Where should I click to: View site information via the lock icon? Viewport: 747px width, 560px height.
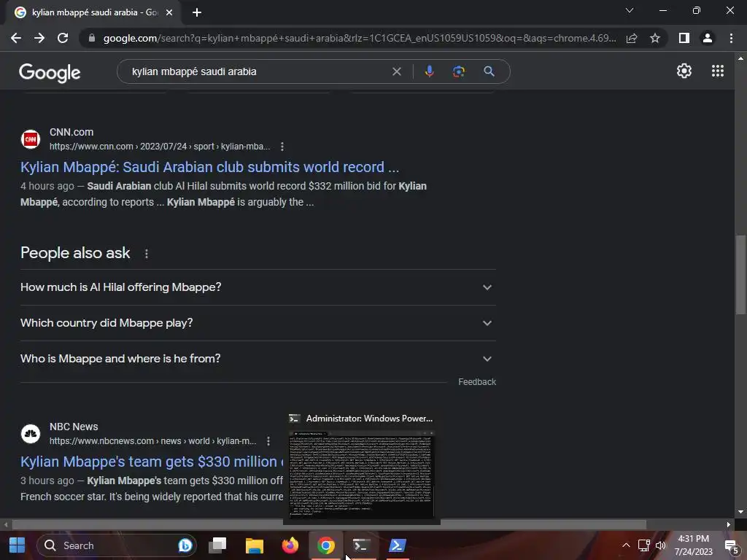click(x=91, y=38)
